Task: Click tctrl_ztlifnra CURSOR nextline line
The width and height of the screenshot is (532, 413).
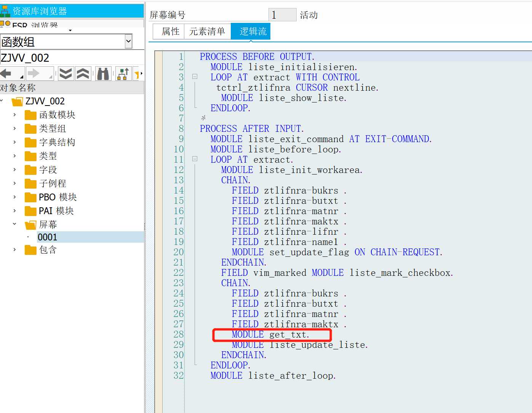Action: pos(297,87)
